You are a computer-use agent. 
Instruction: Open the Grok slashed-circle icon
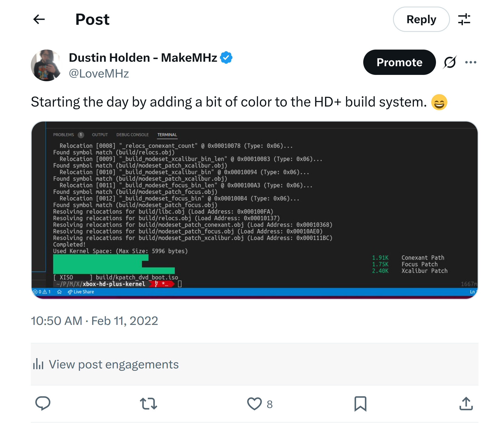pyautogui.click(x=450, y=62)
